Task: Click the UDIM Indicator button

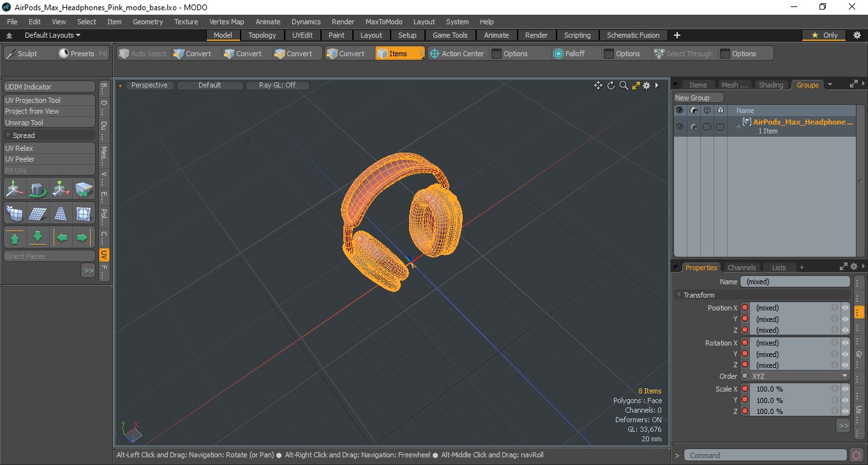Action: (x=50, y=87)
